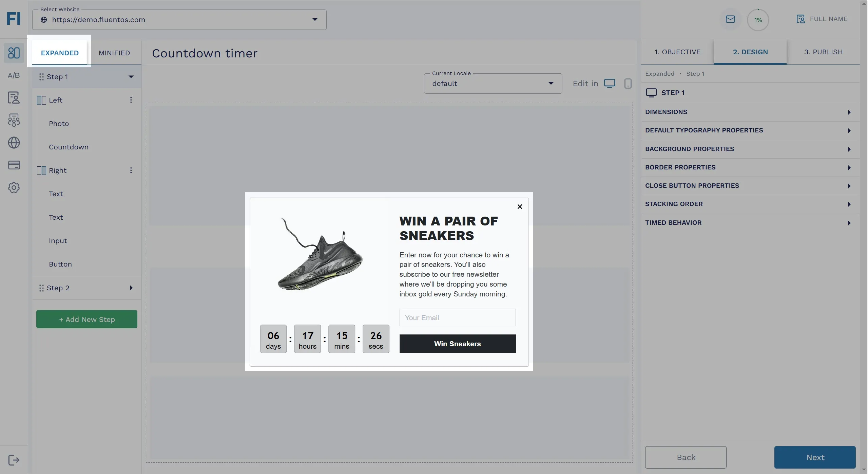The width and height of the screenshot is (868, 474).
Task: Click the hours countdown box
Action: click(308, 339)
